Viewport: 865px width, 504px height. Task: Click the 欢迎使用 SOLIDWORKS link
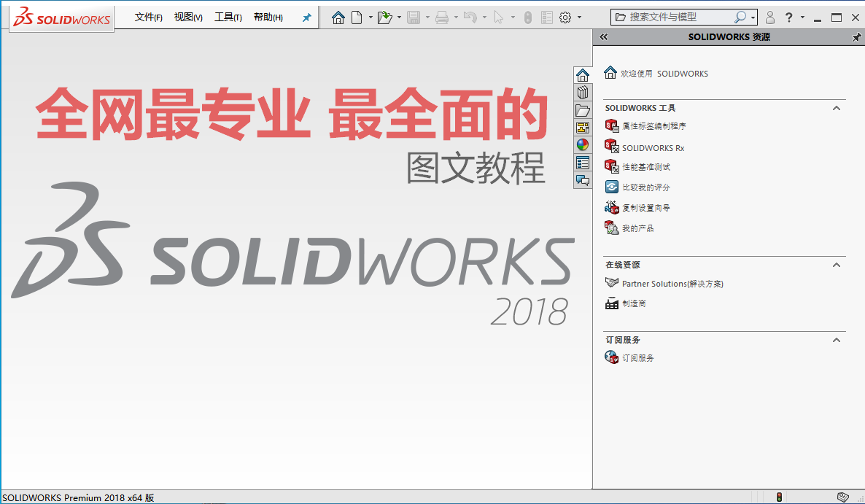pyautogui.click(x=656, y=74)
